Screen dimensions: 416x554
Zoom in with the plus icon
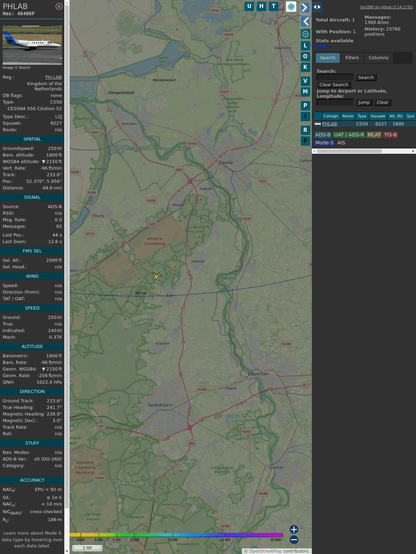[x=294, y=529]
